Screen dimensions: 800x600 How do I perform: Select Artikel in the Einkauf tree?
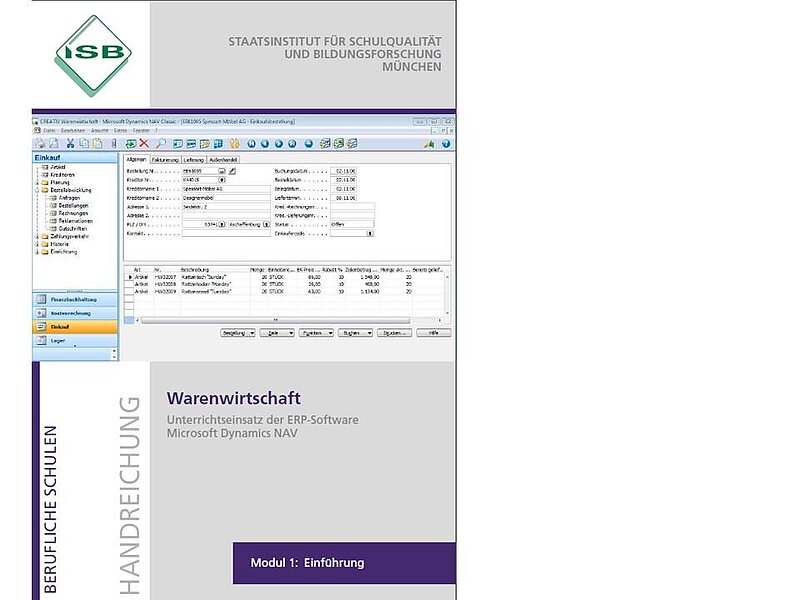58,167
